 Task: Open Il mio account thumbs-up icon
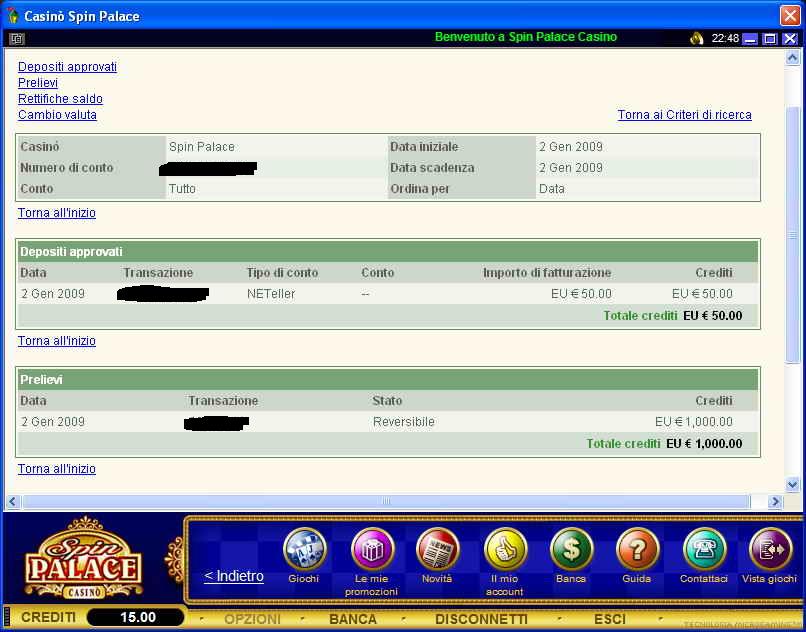[505, 549]
